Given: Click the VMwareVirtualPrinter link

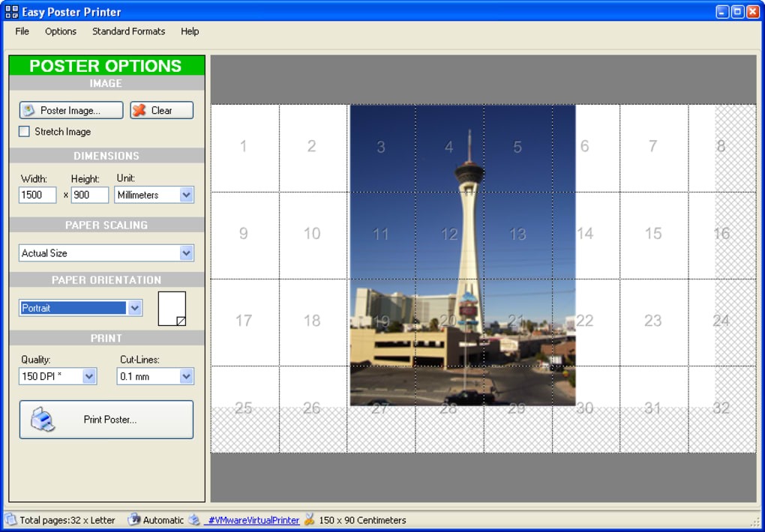Looking at the screenshot, I should [x=252, y=520].
